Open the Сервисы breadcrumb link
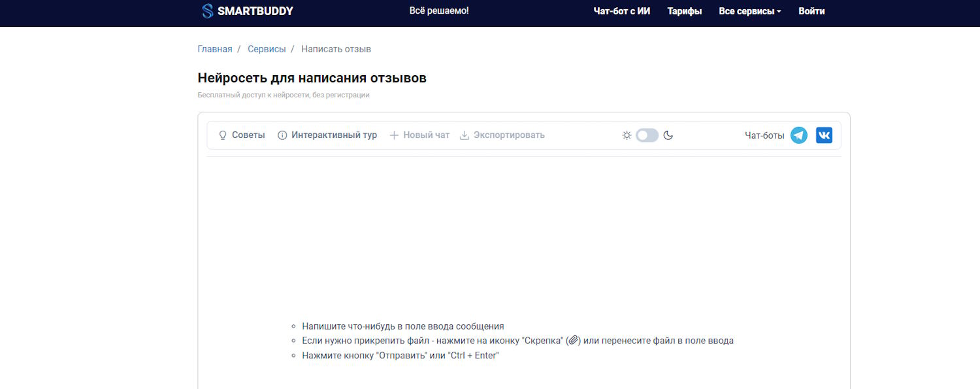 point(267,49)
